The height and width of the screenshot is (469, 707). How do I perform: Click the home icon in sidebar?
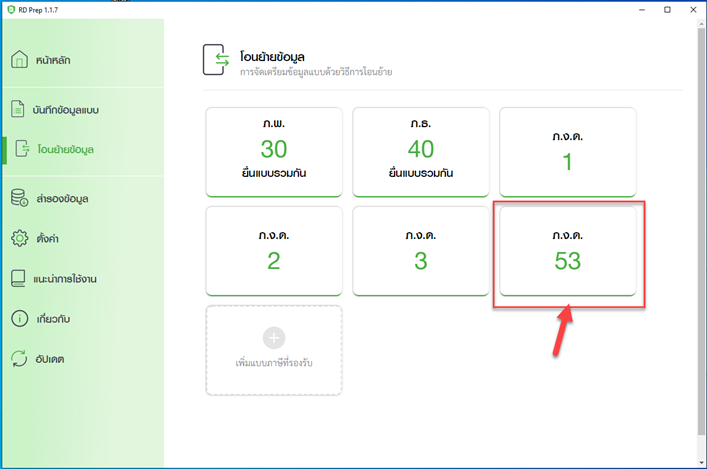(19, 61)
